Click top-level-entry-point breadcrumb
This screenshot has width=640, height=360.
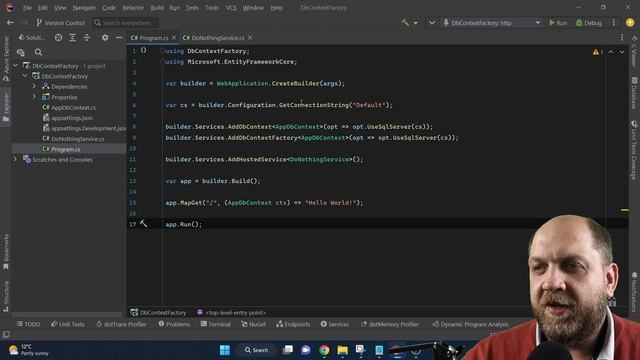tap(231, 313)
